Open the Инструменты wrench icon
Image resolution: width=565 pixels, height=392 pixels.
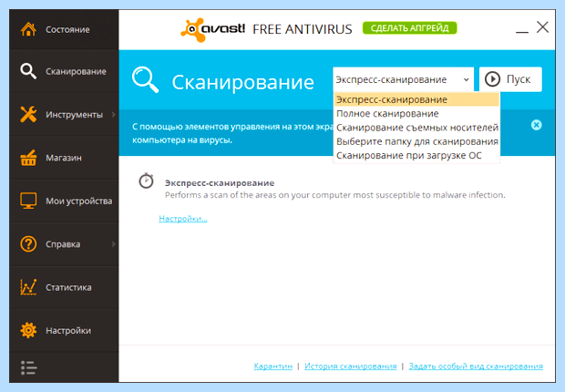coord(28,114)
